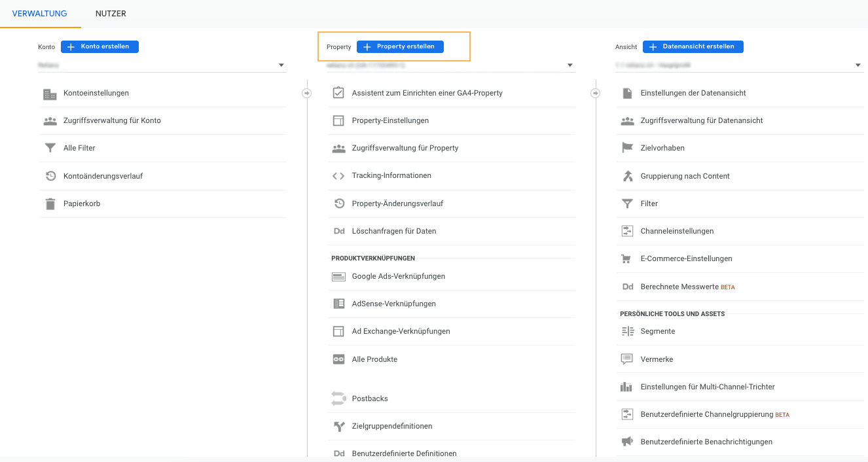Click the Kontoänderungsverlauf history icon
This screenshot has width=868, height=462.
point(50,176)
